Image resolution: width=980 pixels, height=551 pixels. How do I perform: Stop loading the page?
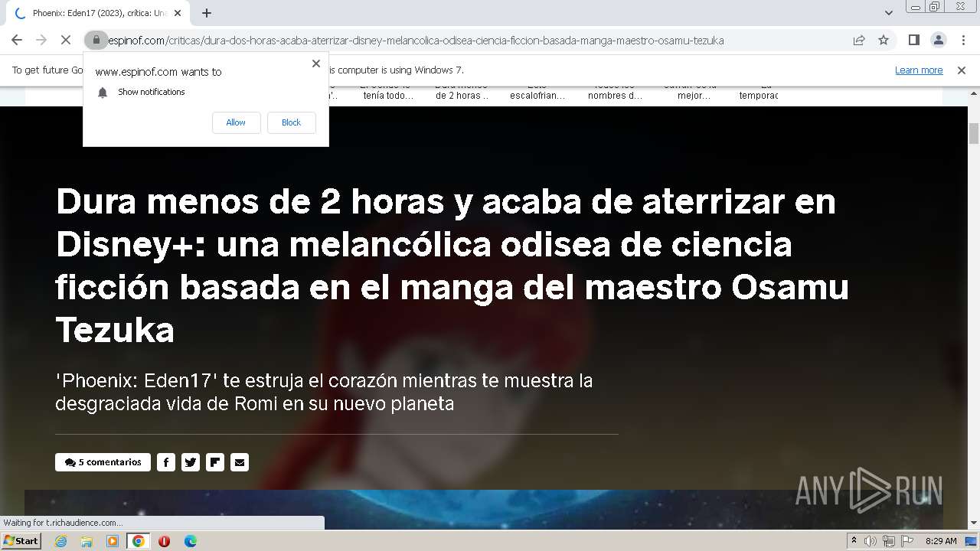66,40
